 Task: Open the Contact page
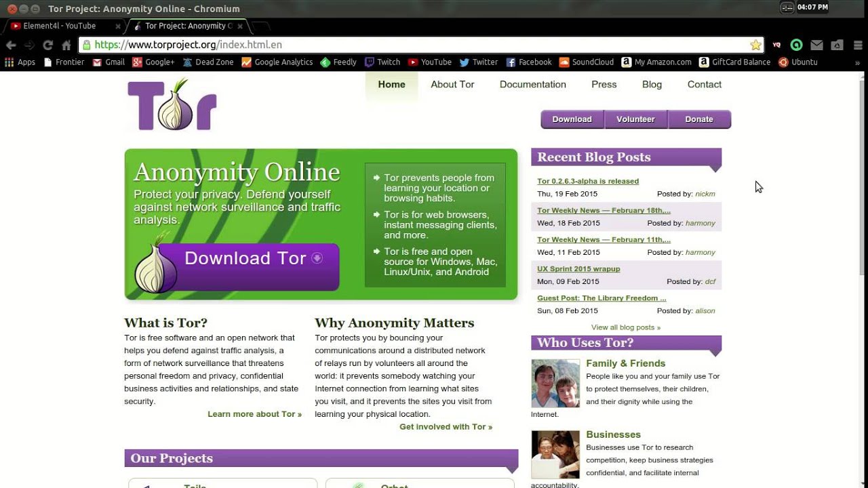pyautogui.click(x=704, y=85)
